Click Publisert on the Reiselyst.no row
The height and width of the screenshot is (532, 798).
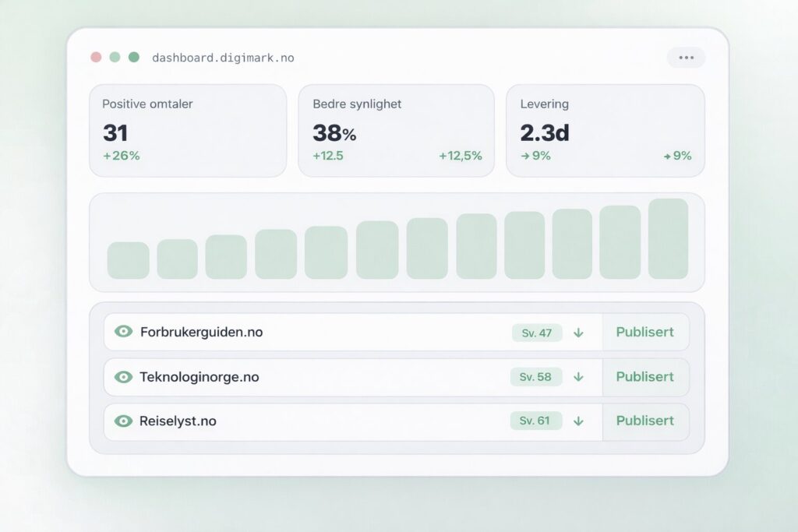(644, 421)
